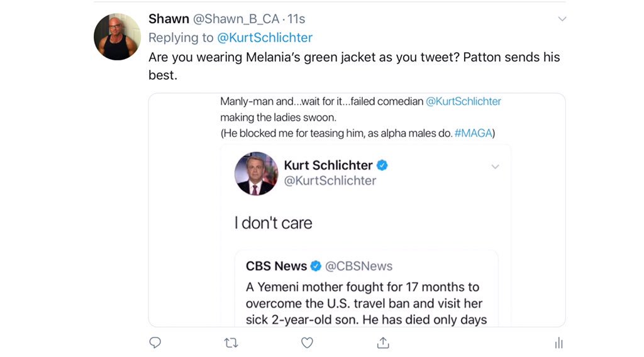The image size is (644, 357).
Task: Click Kurt Schlichter's blue verified badge
Action: coord(382,165)
